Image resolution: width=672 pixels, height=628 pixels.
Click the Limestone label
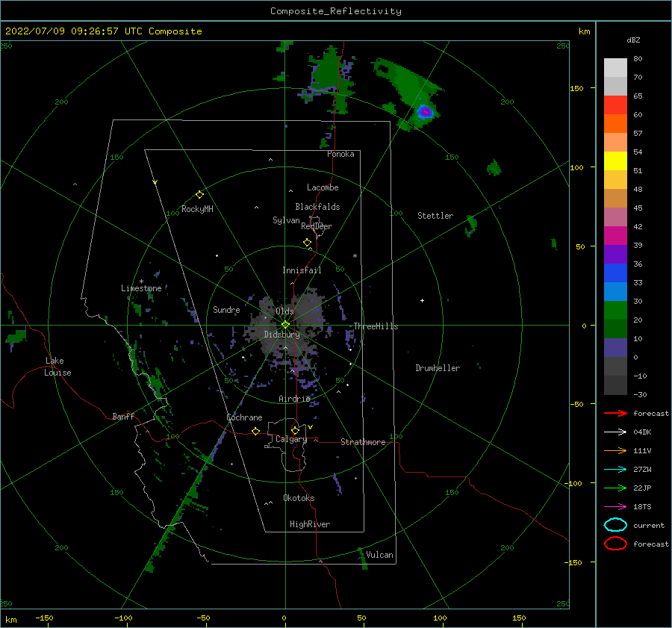tap(141, 288)
